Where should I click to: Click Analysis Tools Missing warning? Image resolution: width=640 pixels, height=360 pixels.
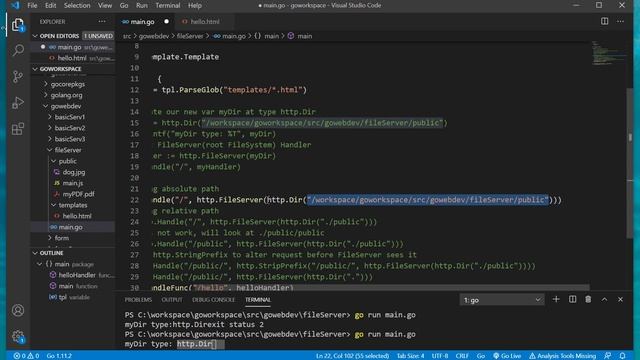[562, 356]
